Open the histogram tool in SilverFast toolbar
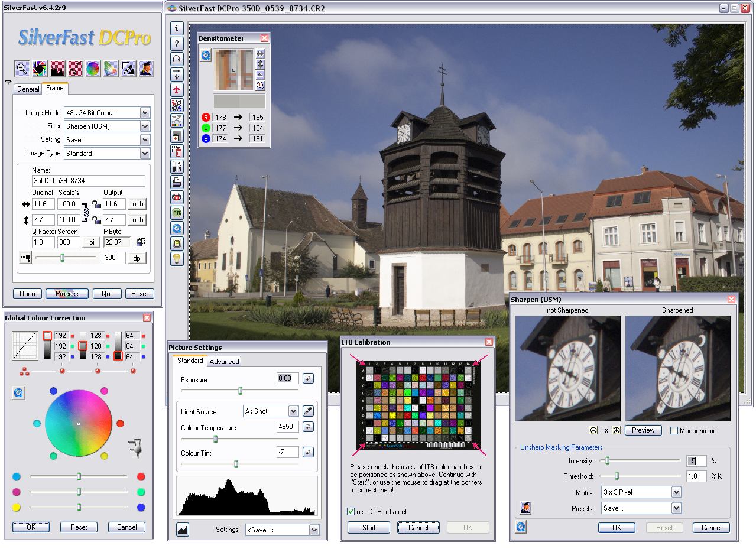This screenshot has width=756, height=552. click(57, 69)
